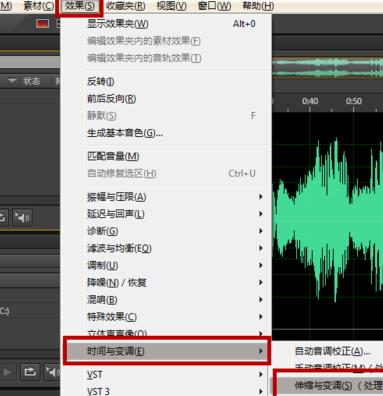Click the speaker icon in left panel
Viewport: 383px width, 396px height.
tap(22, 218)
